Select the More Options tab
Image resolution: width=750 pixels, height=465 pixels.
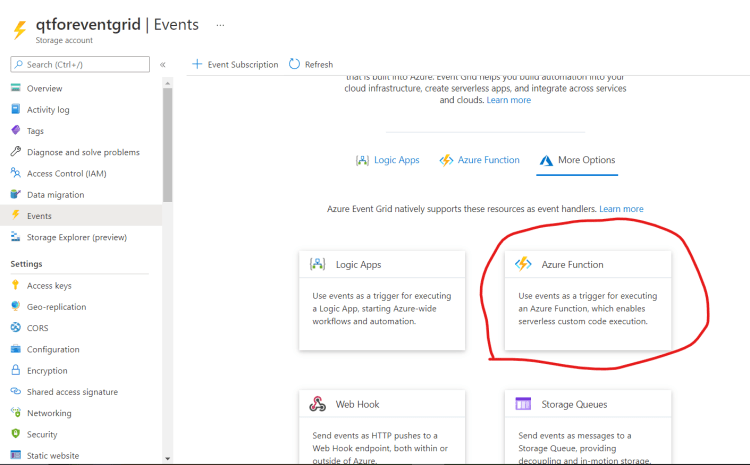click(x=577, y=160)
